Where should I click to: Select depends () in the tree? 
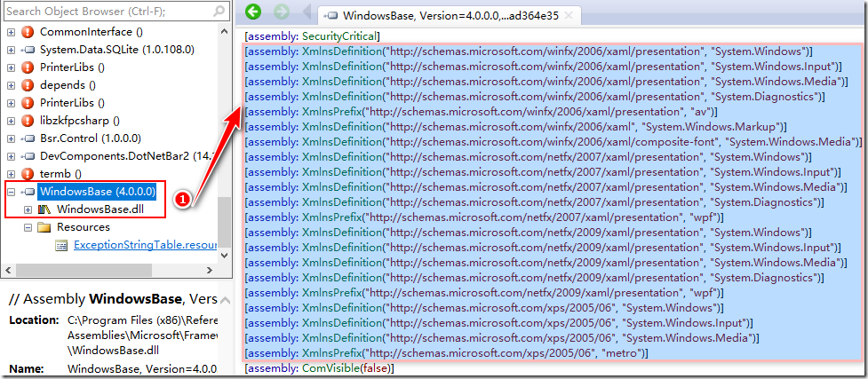(x=68, y=85)
